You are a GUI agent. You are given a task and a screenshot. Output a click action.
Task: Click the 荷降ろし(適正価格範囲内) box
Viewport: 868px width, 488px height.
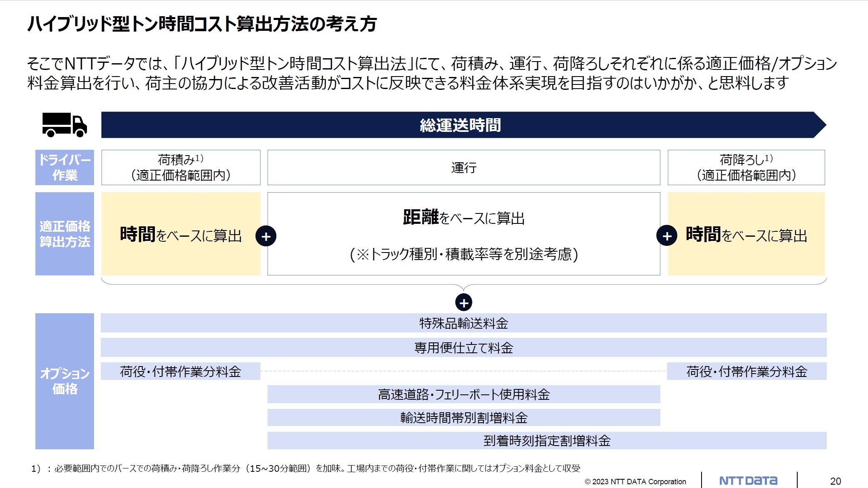point(746,167)
